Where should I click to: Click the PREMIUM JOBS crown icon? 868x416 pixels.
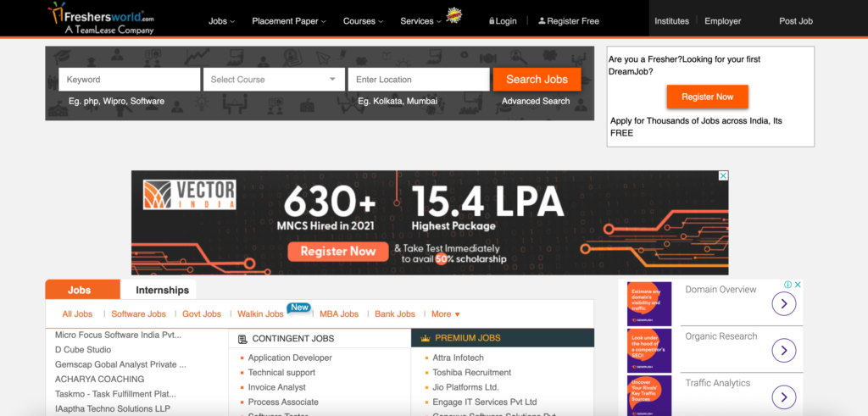pyautogui.click(x=426, y=338)
